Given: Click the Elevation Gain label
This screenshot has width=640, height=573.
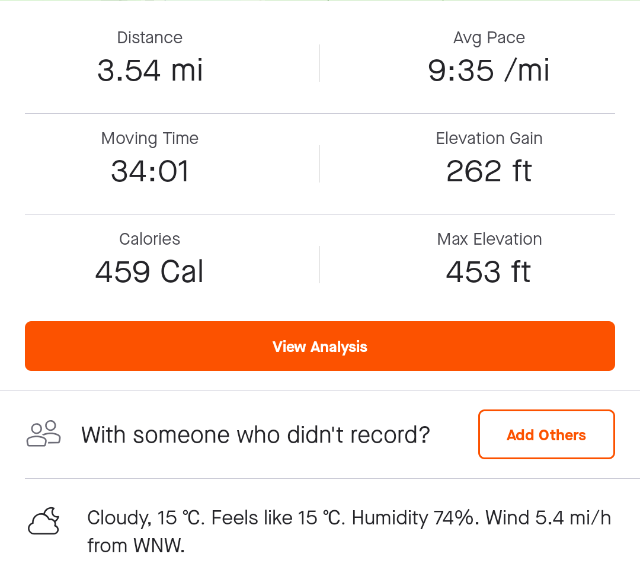Looking at the screenshot, I should 489,138.
